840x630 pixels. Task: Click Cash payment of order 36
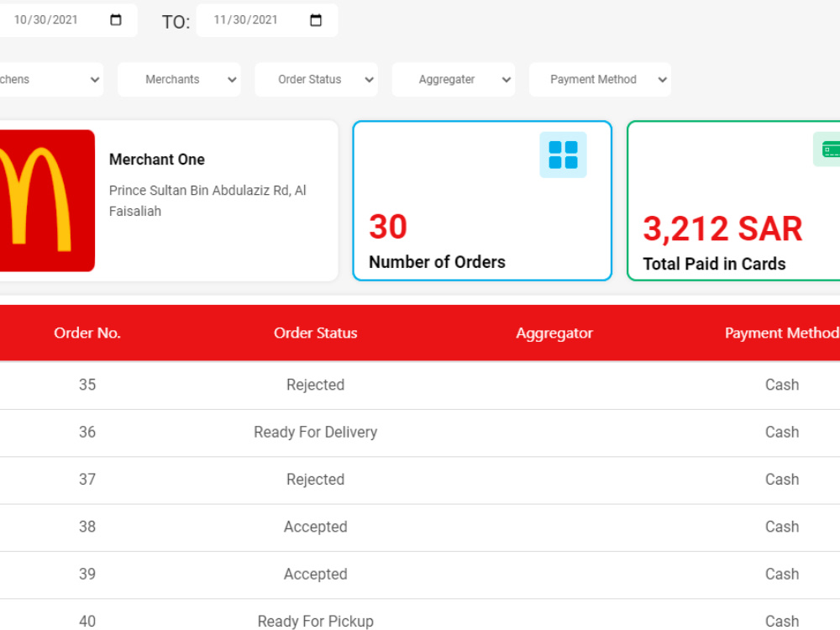[782, 432]
